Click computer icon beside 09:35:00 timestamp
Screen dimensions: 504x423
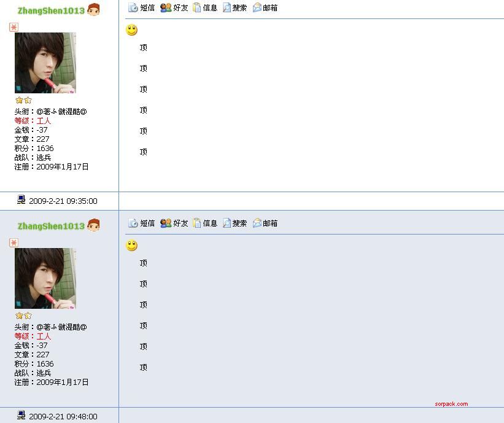coord(21,200)
